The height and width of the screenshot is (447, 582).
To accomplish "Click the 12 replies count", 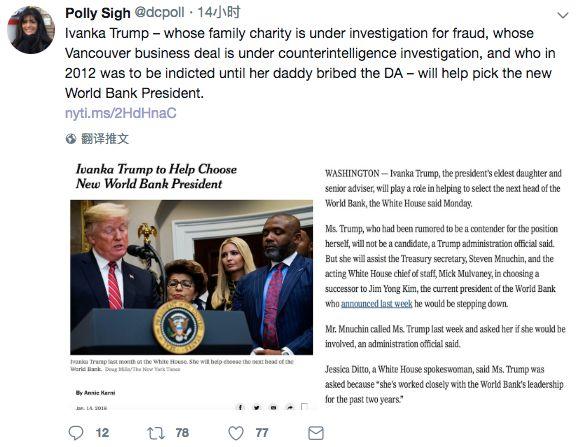I will pyautogui.click(x=102, y=433).
